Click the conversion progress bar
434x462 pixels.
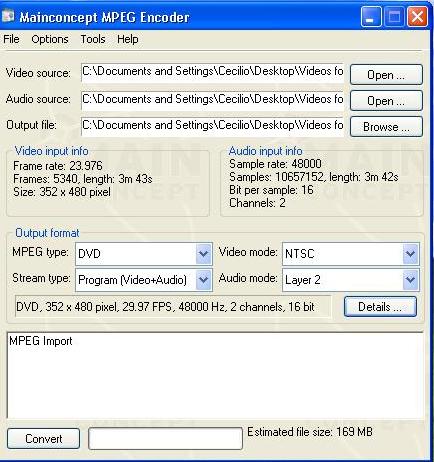coord(165,439)
